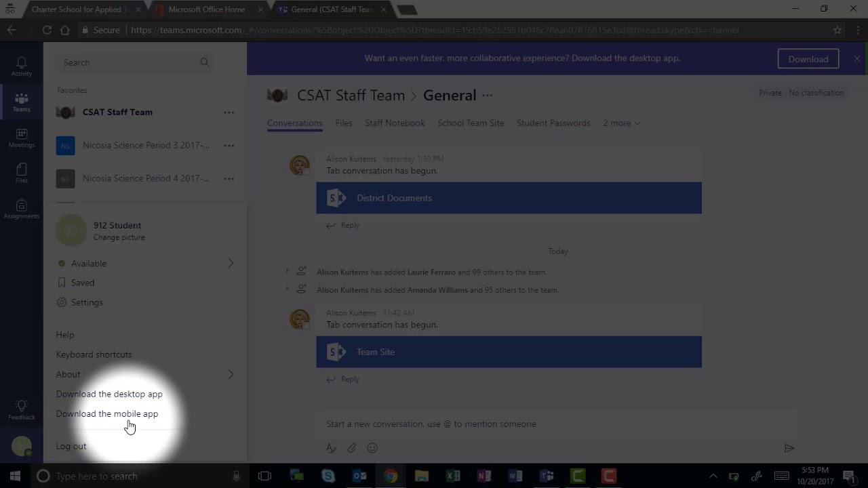Reply to District Documents conversation

coord(343,226)
